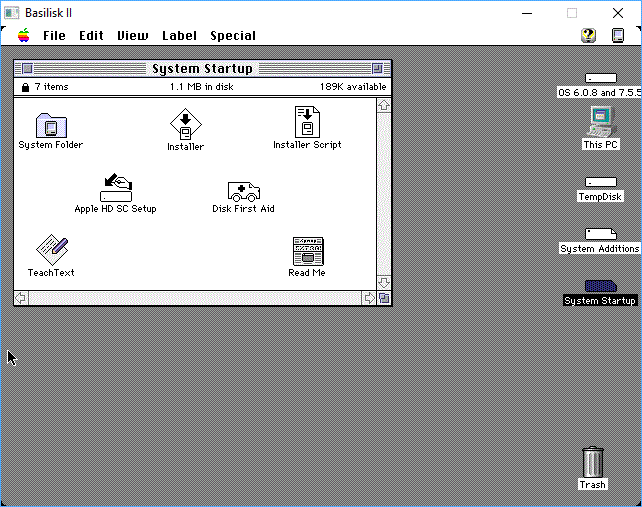This screenshot has width=642, height=507.
Task: Select the Disk First Aid ambulance icon
Action: [244, 191]
